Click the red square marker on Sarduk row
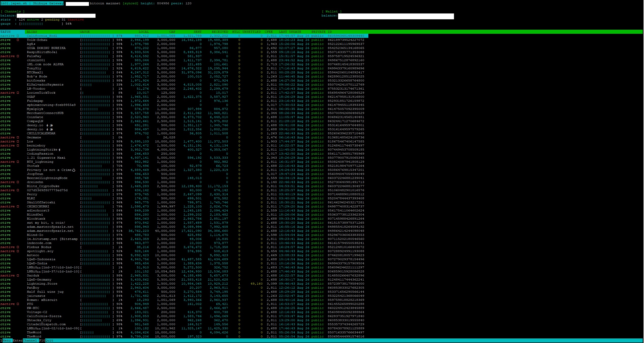644x343 pixels. pyautogui.click(x=18, y=275)
